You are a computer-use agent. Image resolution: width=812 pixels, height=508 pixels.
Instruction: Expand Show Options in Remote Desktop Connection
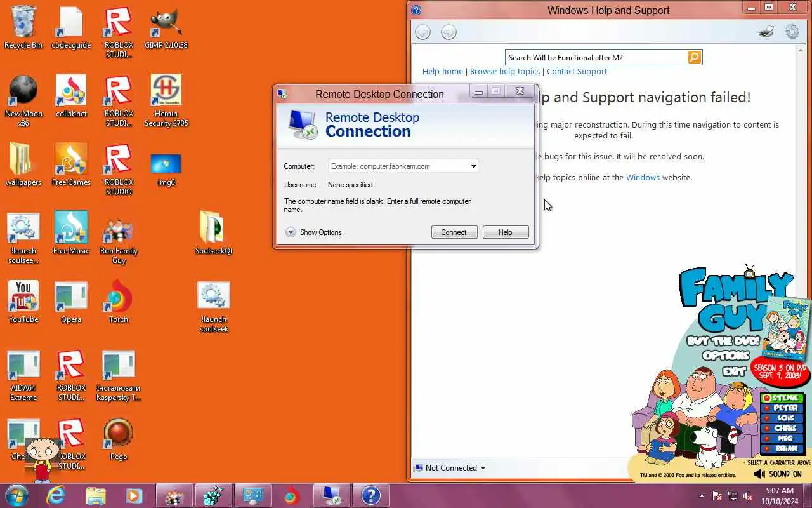(x=314, y=232)
